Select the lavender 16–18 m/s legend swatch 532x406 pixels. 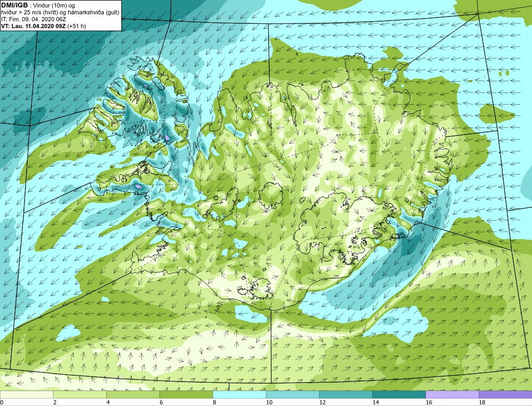pos(452,394)
